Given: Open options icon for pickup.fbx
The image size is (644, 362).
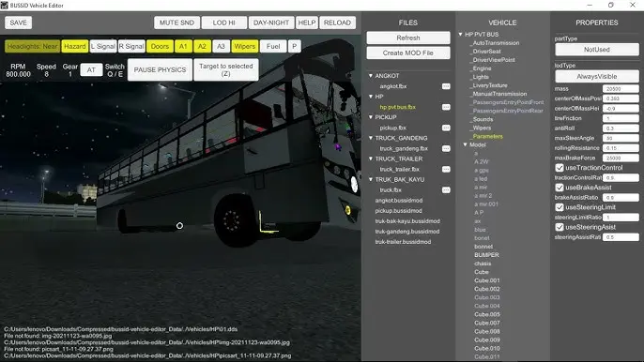Looking at the screenshot, I should coord(446,128).
